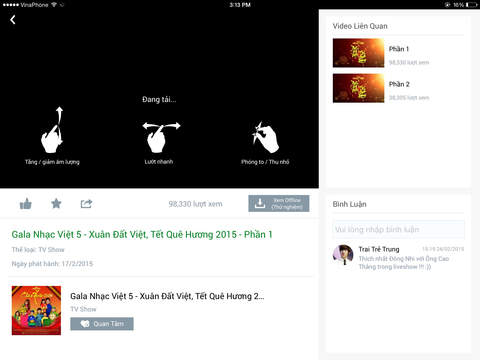Click the green video title heading
480x360 pixels.
point(142,235)
